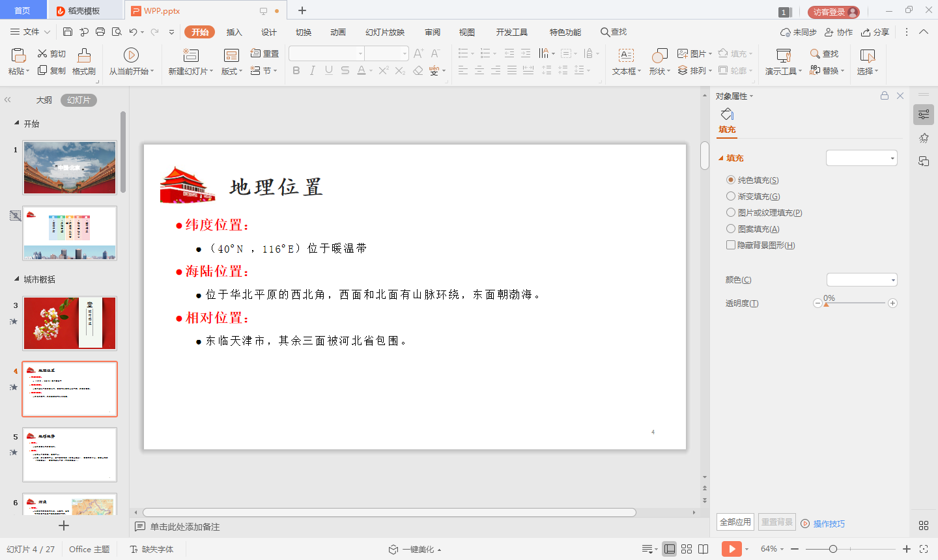Click the Cut (剪切) scissors icon

pyautogui.click(x=42, y=53)
